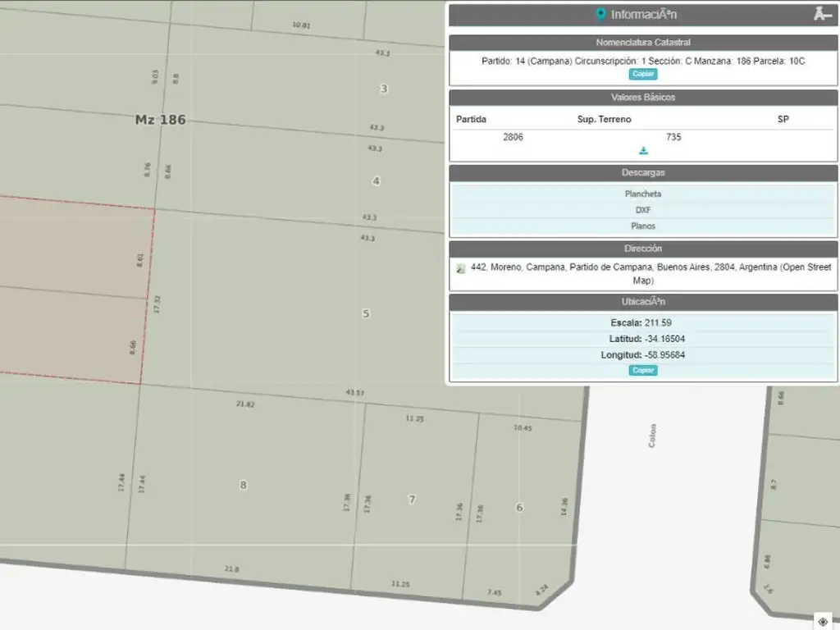Click the Mz 186 block label
The height and width of the screenshot is (630, 840).
tap(160, 120)
